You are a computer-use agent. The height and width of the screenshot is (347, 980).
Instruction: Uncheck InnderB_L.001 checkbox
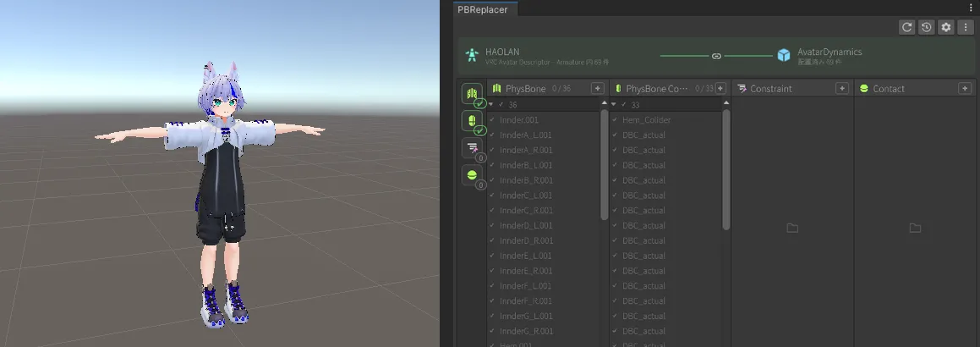click(x=492, y=165)
